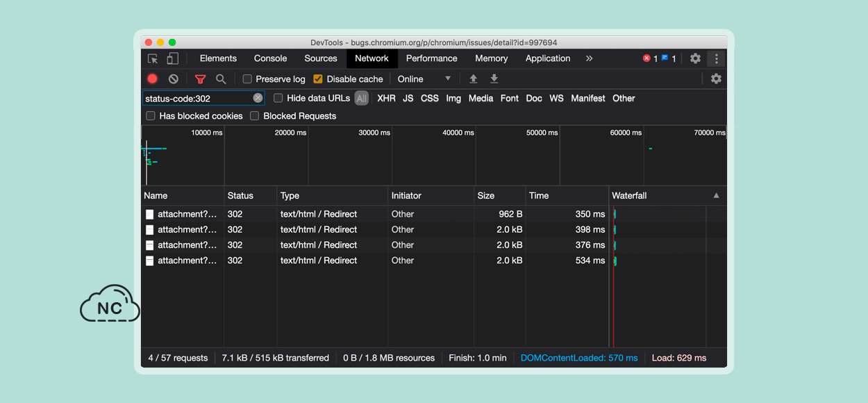Screen dimensions: 868x403
Task: Select the Network tab
Action: tap(372, 59)
